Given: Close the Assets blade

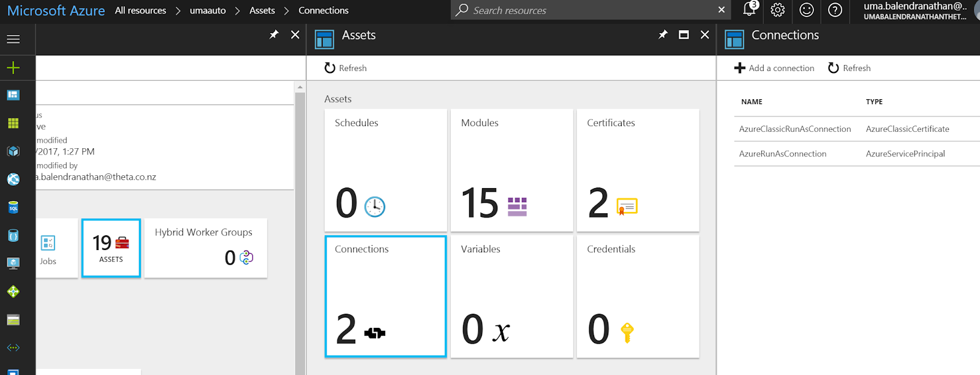Looking at the screenshot, I should [x=705, y=35].
